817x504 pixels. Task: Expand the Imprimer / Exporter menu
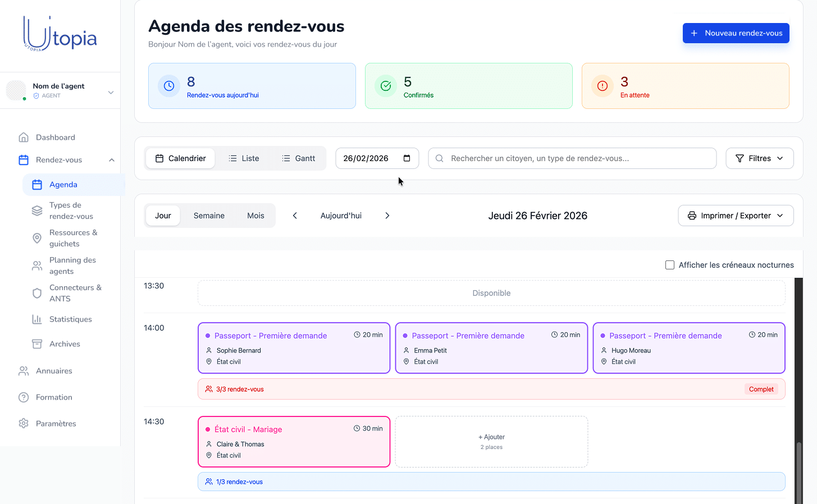[736, 215]
